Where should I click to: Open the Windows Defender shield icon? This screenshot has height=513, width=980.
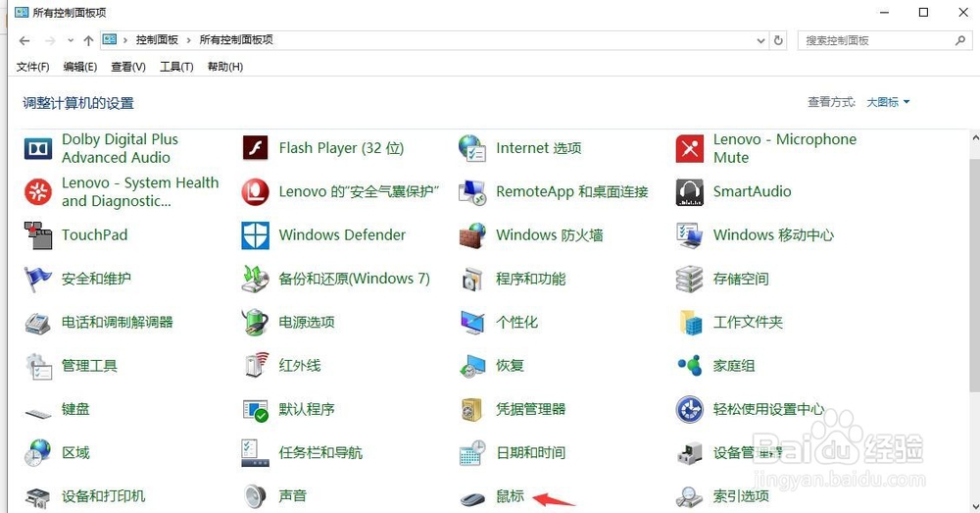[255, 235]
